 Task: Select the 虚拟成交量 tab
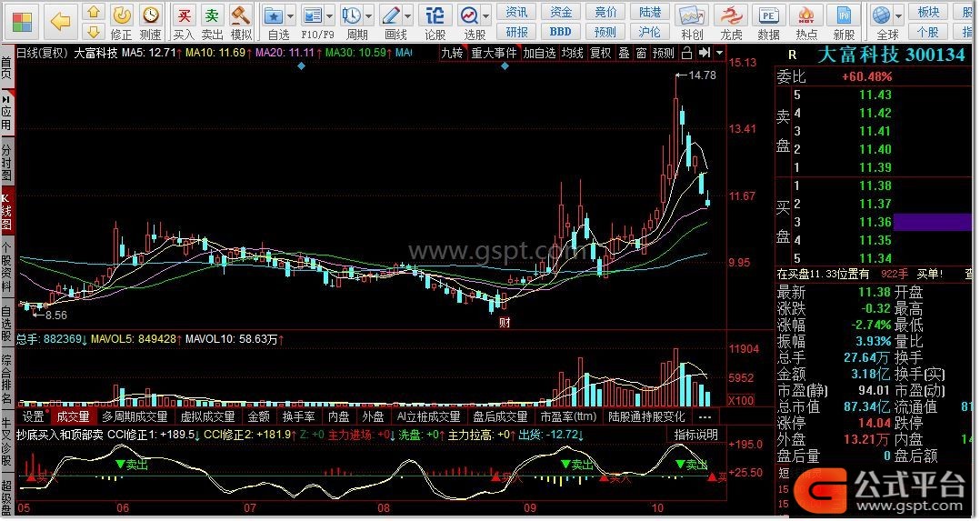[x=207, y=416]
